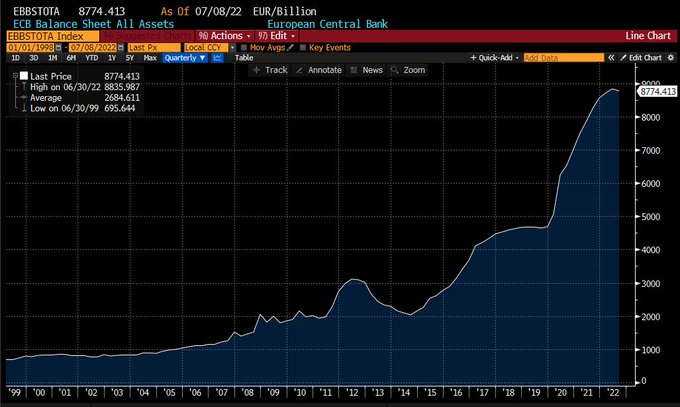Activate the Track crosshair tool
680x407 pixels.
coord(270,70)
